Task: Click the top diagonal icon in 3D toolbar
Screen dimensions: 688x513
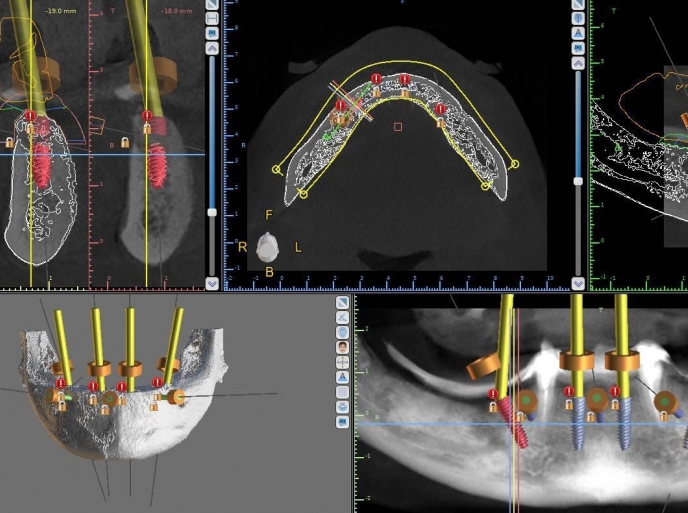Action: click(342, 302)
